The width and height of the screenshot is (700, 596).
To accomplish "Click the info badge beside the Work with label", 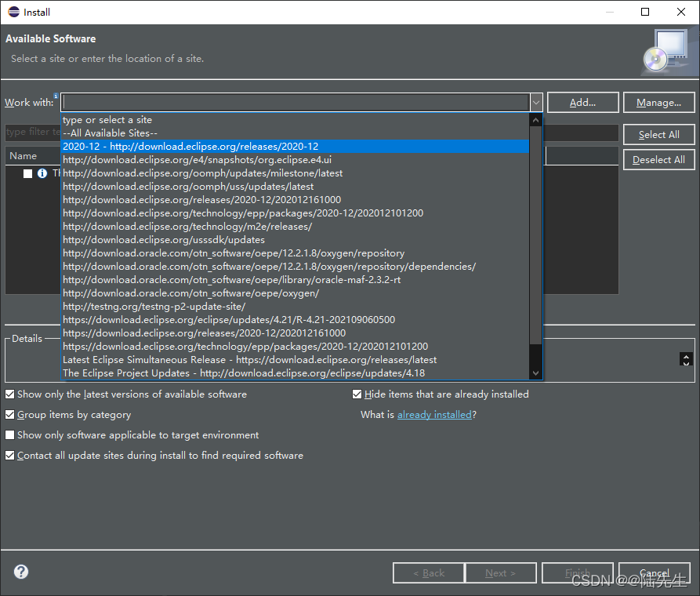I will [56, 96].
